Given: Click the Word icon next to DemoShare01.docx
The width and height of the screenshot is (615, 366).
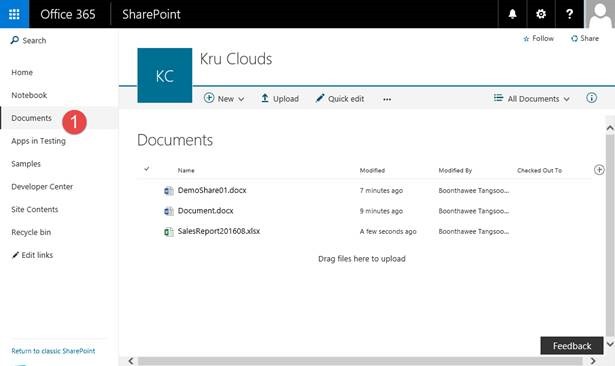Looking at the screenshot, I should [x=169, y=191].
